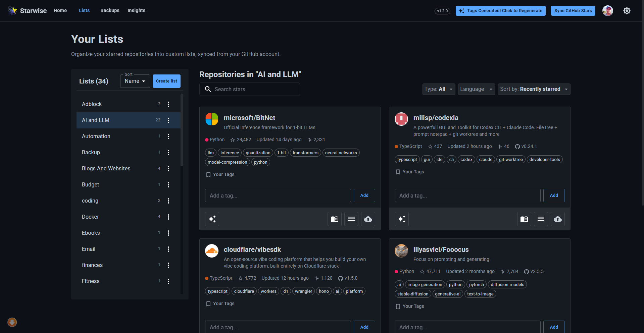Open kebab menu for Email list
644x333 pixels.
pyautogui.click(x=168, y=249)
